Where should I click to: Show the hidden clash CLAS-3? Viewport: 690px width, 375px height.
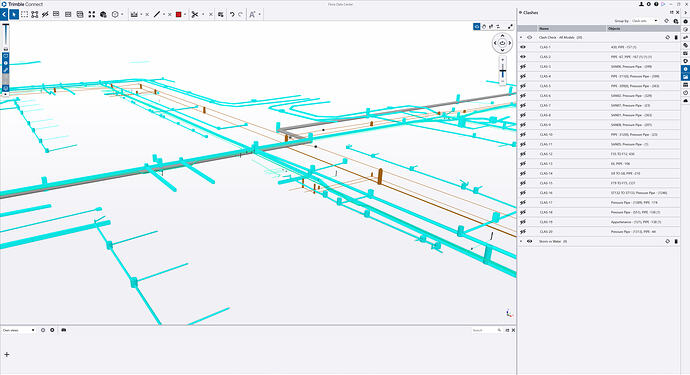click(523, 66)
